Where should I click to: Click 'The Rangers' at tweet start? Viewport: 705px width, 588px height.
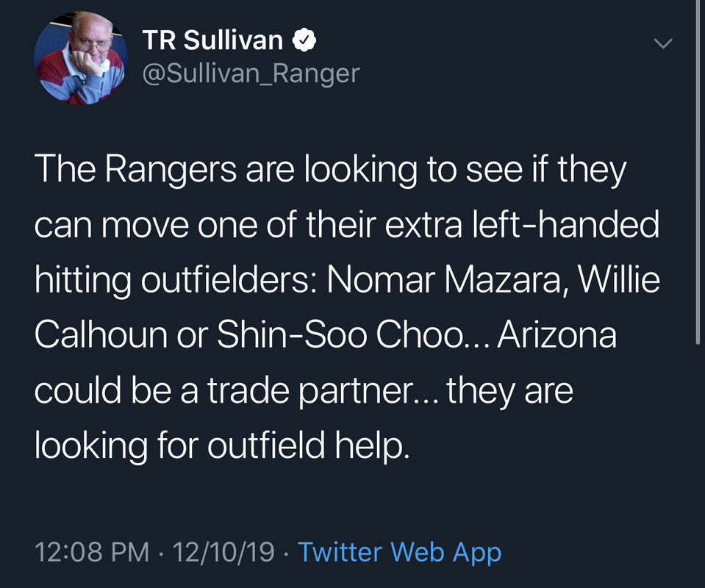135,170
